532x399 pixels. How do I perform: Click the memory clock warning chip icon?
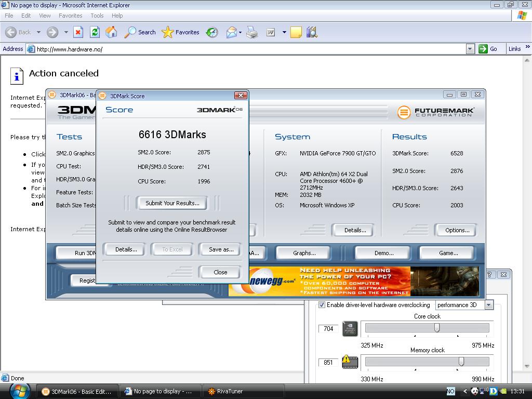tap(350, 362)
